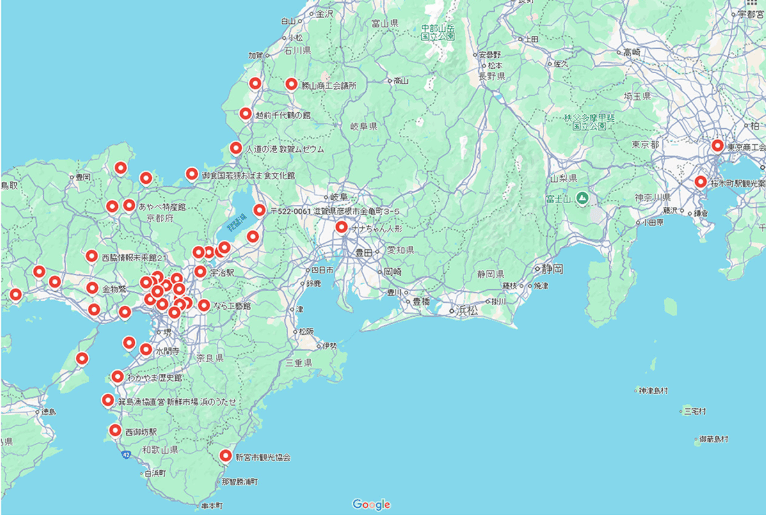766x515 pixels.
Task: Select the 富山県 prefecture label
Action: [385, 23]
